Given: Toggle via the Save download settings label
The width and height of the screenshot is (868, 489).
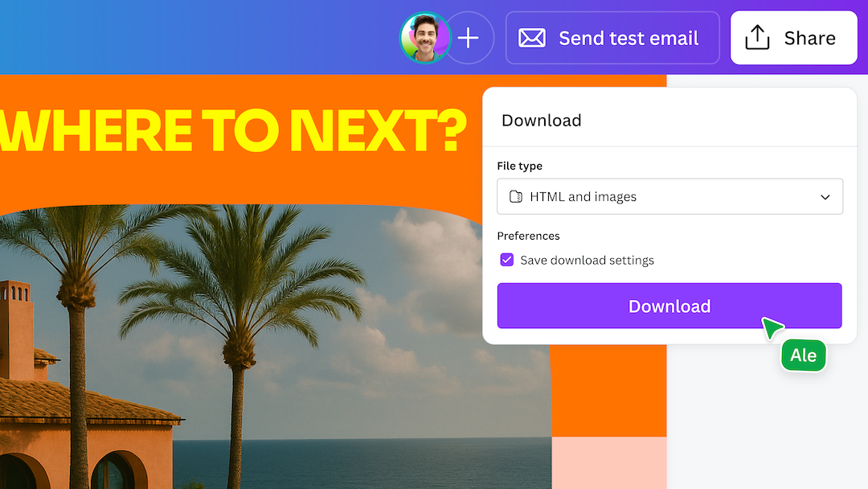Looking at the screenshot, I should click(587, 261).
